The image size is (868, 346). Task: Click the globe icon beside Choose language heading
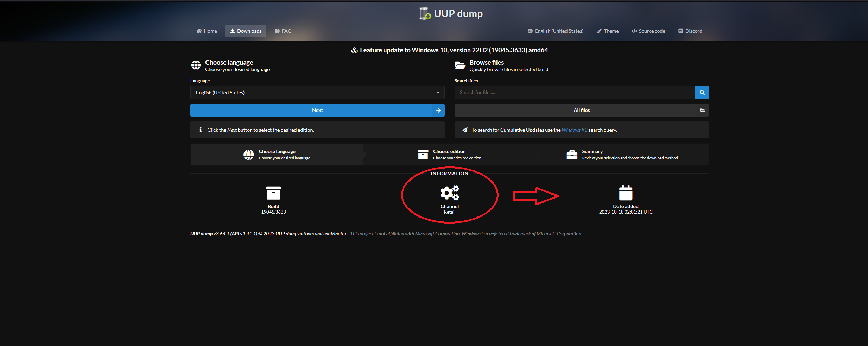196,65
